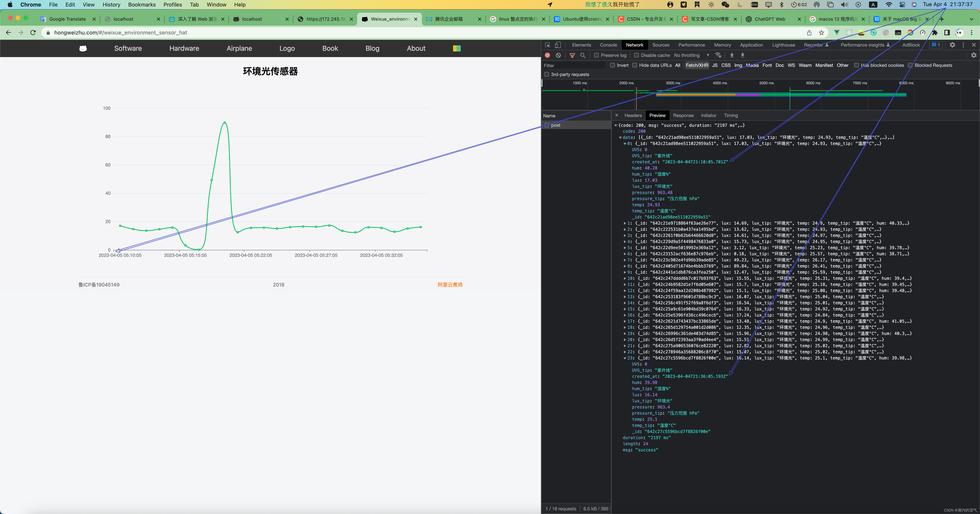
Task: Open the Chrome tab list chevron
Action: pos(971,19)
